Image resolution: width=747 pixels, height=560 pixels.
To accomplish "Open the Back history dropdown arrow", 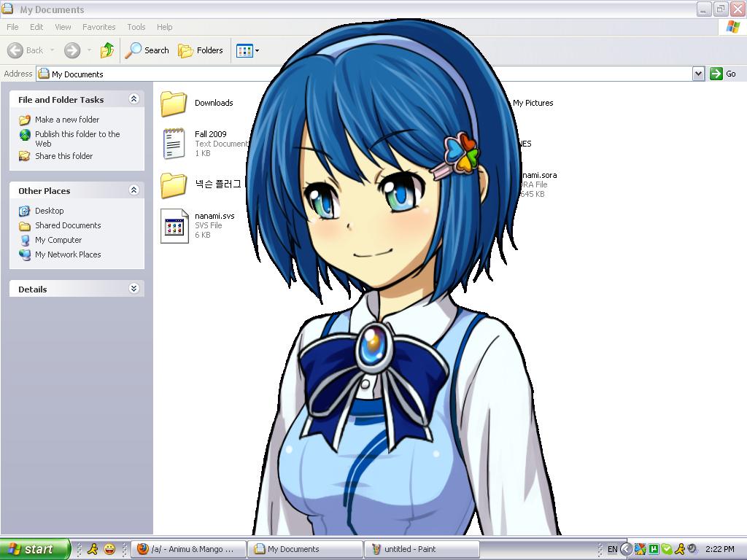I will 53,50.
